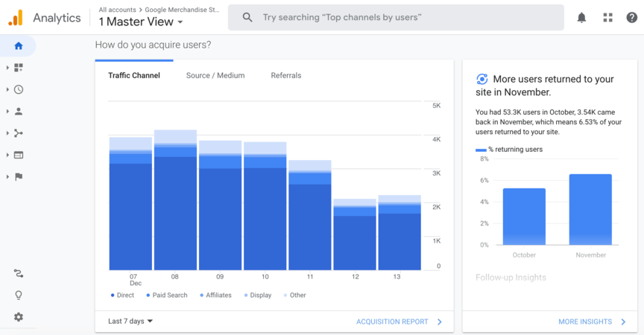Open the Customization dashboards icon
The height and width of the screenshot is (335, 644).
19,68
